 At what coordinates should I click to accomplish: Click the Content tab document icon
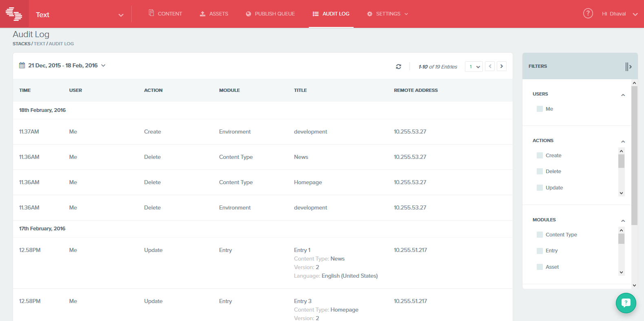pos(151,13)
